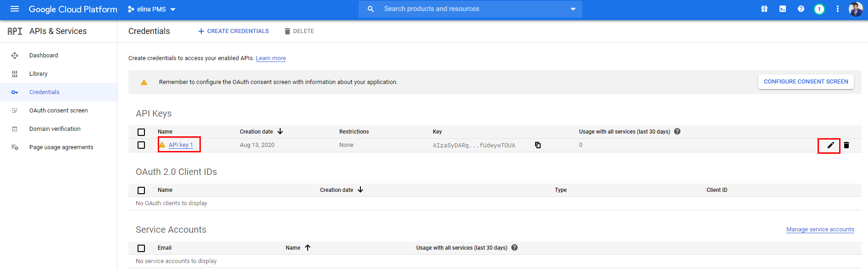Click the Credentials key icon in sidebar

15,92
